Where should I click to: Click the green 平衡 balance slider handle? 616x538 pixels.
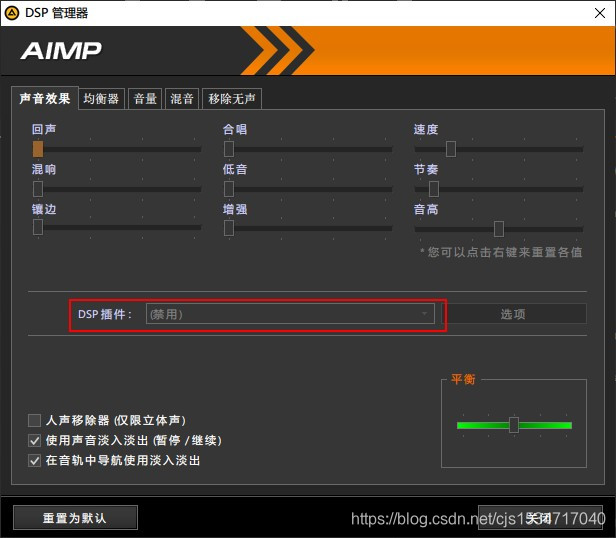(x=514, y=425)
